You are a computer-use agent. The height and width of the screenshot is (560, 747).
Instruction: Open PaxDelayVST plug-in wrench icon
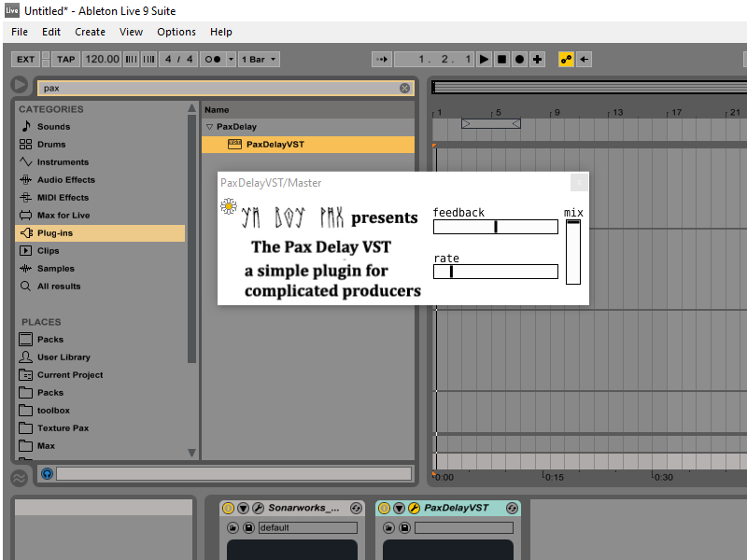point(414,508)
